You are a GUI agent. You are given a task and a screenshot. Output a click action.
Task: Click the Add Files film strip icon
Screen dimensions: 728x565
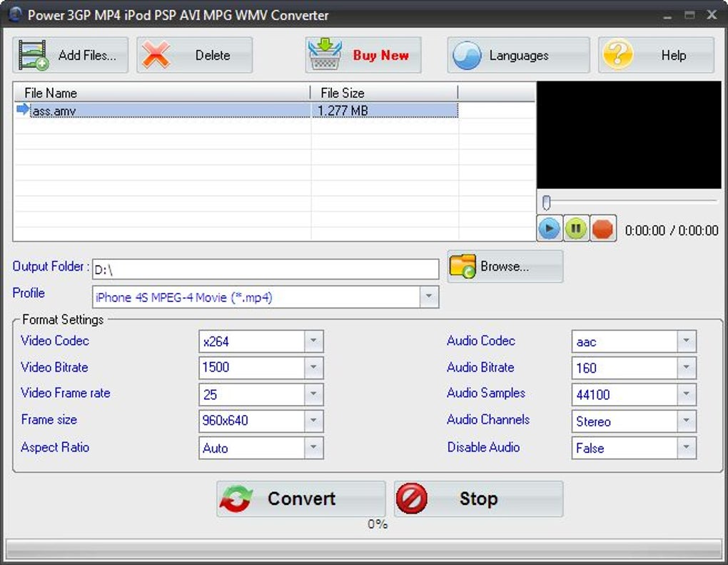point(34,55)
